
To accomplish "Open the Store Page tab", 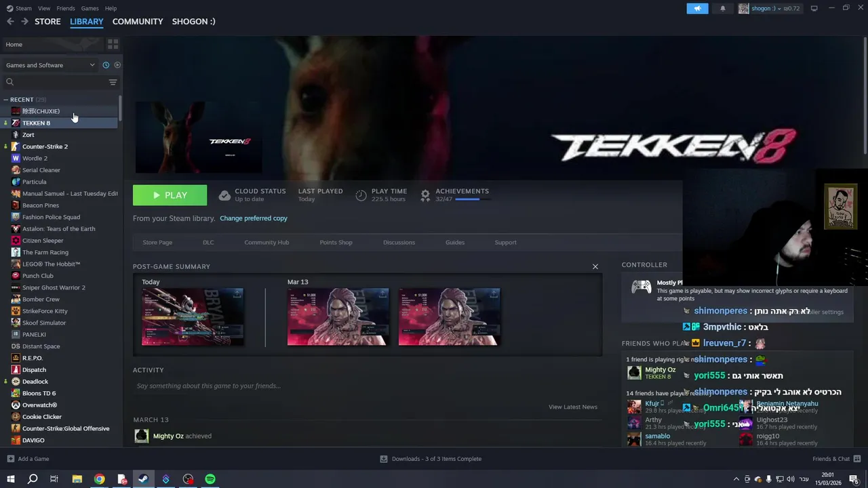I will coord(157,243).
